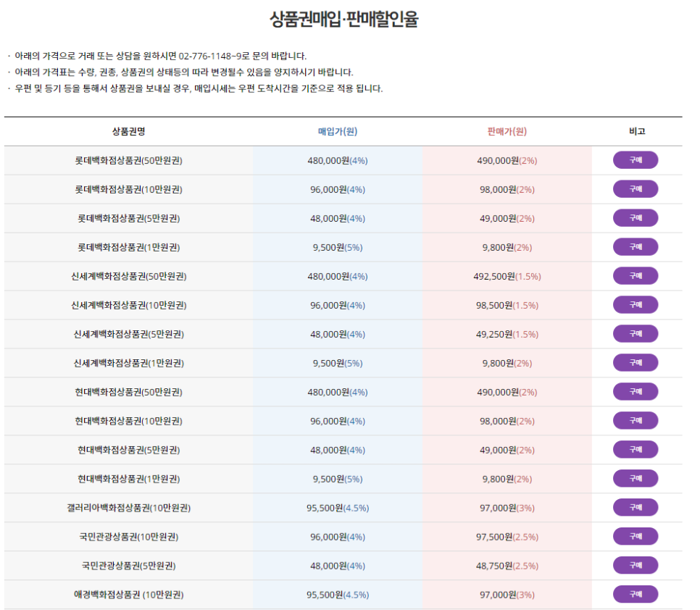Image resolution: width=700 pixels, height=610 pixels.
Task: Click notice line with phone 02-776-1148~9
Action: pyautogui.click(x=160, y=57)
